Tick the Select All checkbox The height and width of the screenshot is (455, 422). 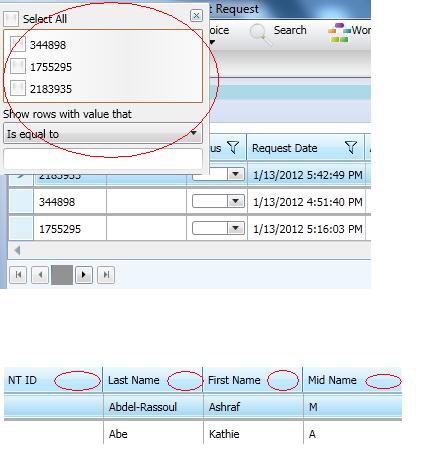pyautogui.click(x=11, y=19)
